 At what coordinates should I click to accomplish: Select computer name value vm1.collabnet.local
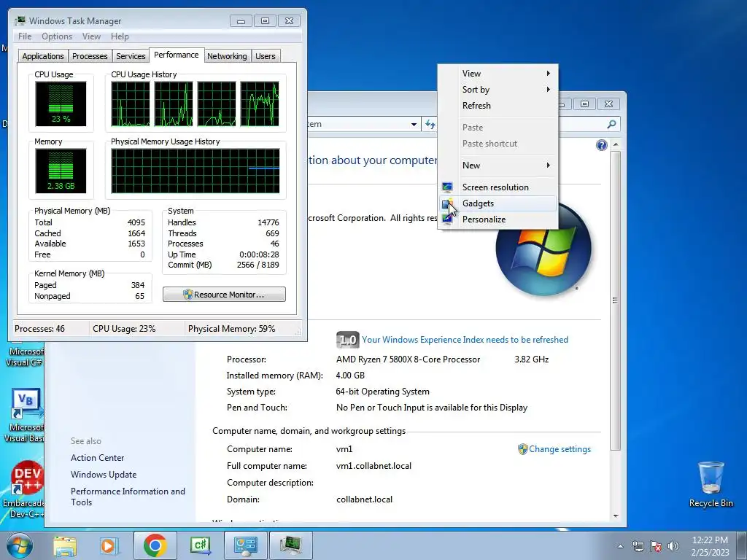373,466
